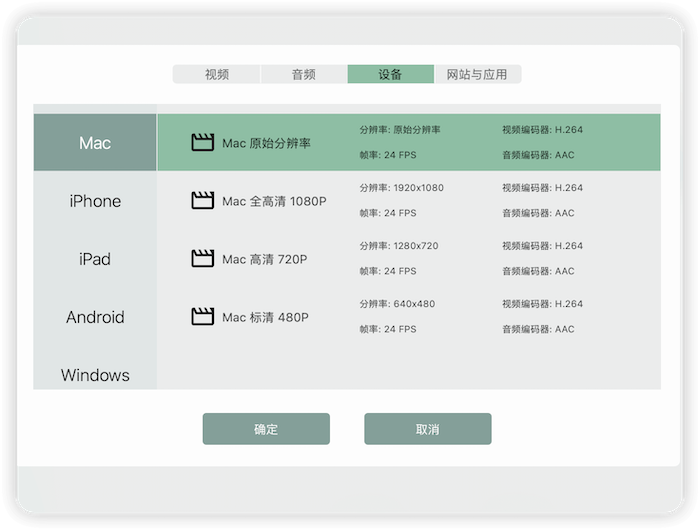700x530 pixels.
Task: Pick the Mac 高清 720P preset label
Action: point(264,259)
